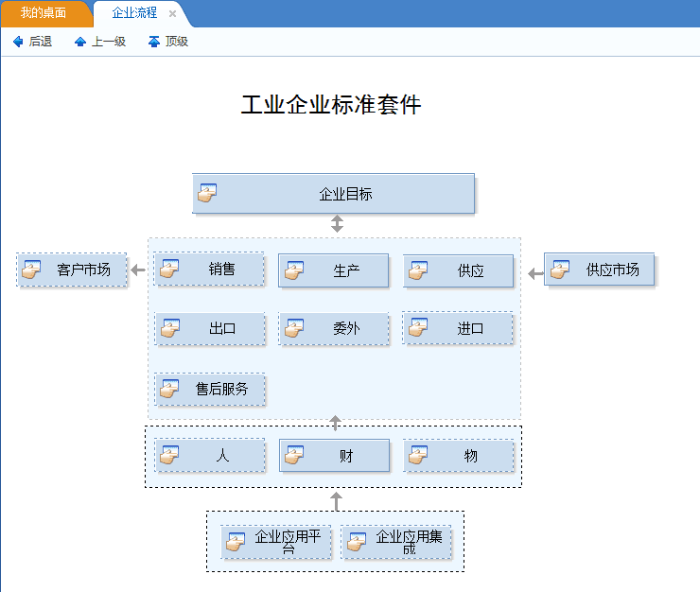The image size is (700, 592).
Task: Click the hand icon on 供应市场 node
Action: tap(561, 270)
